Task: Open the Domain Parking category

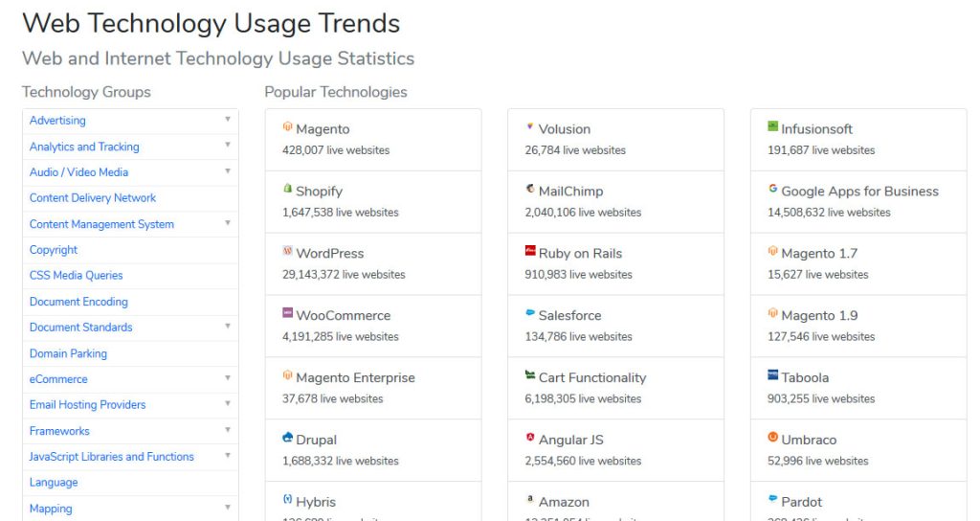Action: click(x=68, y=353)
